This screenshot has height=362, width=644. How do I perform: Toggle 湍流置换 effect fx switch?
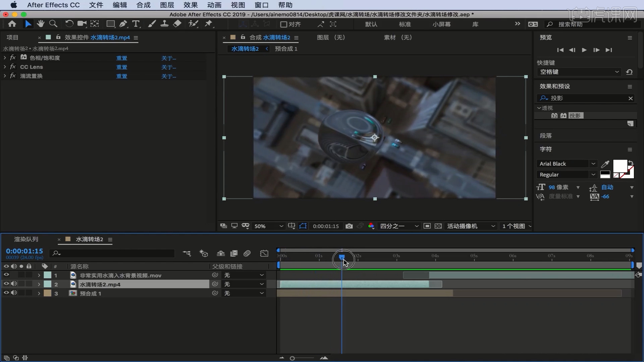tap(13, 76)
